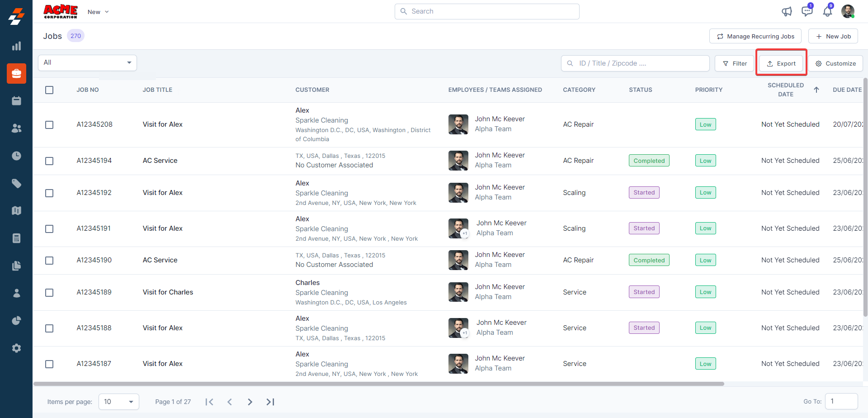Click the Export button
This screenshot has height=418, width=868.
click(781, 64)
